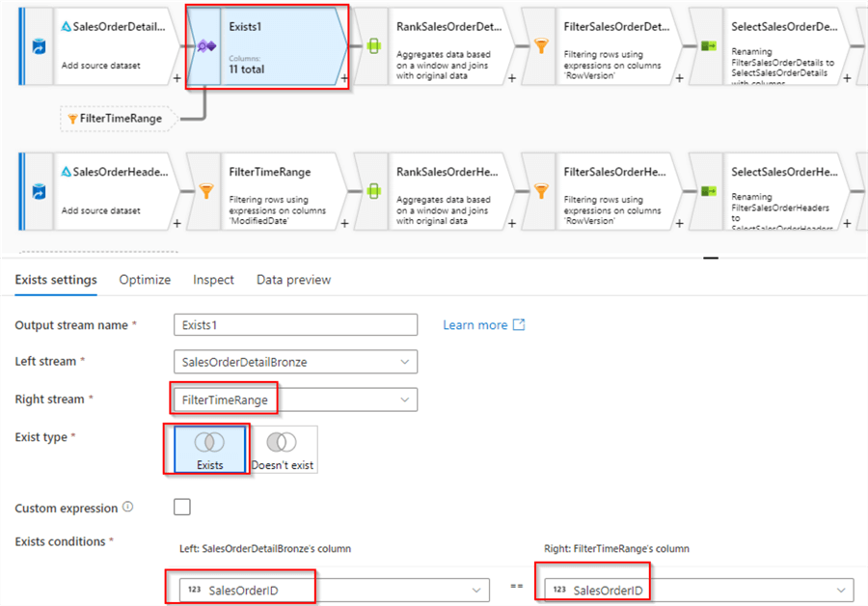
Task: Expand the left SalesOrderID column dropdown
Action: click(335, 591)
